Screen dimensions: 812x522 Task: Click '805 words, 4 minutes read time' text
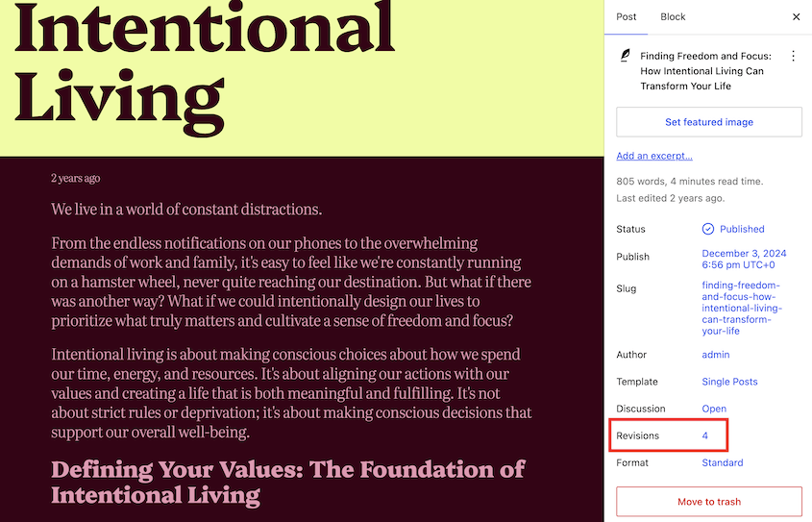pos(689,182)
